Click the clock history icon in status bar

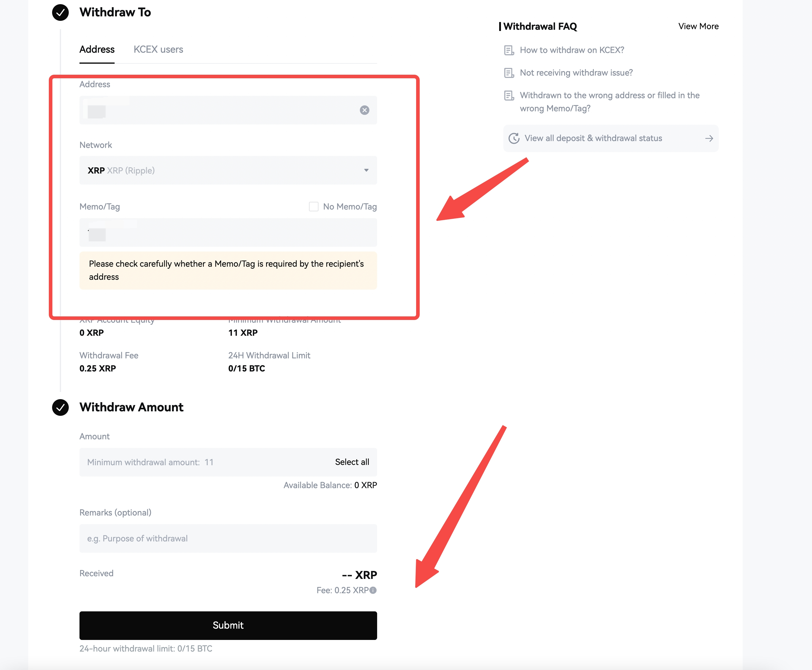point(514,138)
